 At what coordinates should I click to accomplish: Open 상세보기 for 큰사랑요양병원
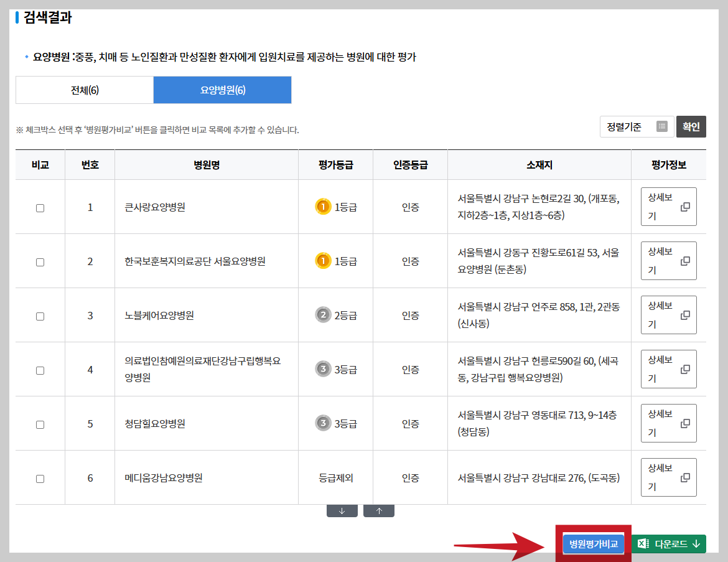tap(668, 207)
